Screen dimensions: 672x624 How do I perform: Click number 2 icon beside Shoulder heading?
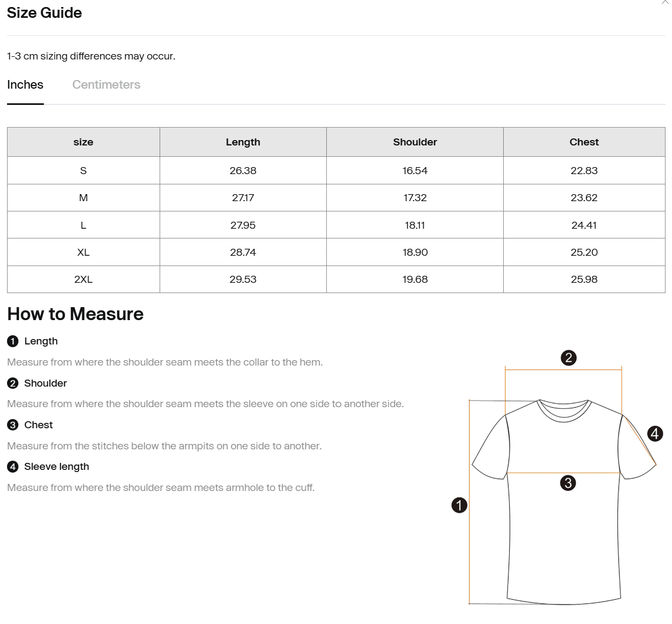point(13,383)
